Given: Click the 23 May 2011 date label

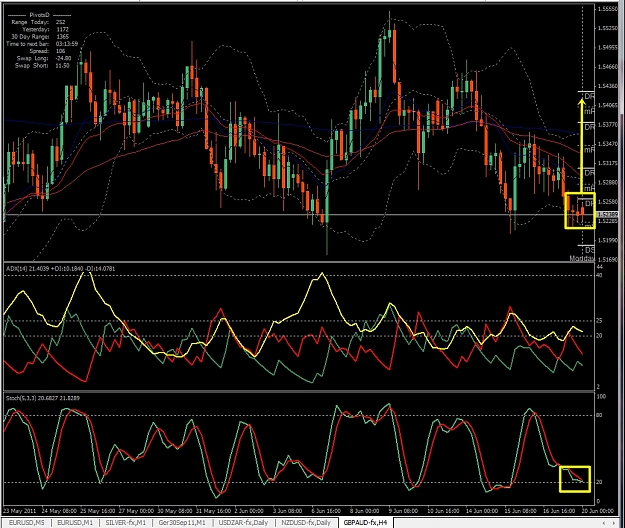Looking at the screenshot, I should tap(19, 510).
